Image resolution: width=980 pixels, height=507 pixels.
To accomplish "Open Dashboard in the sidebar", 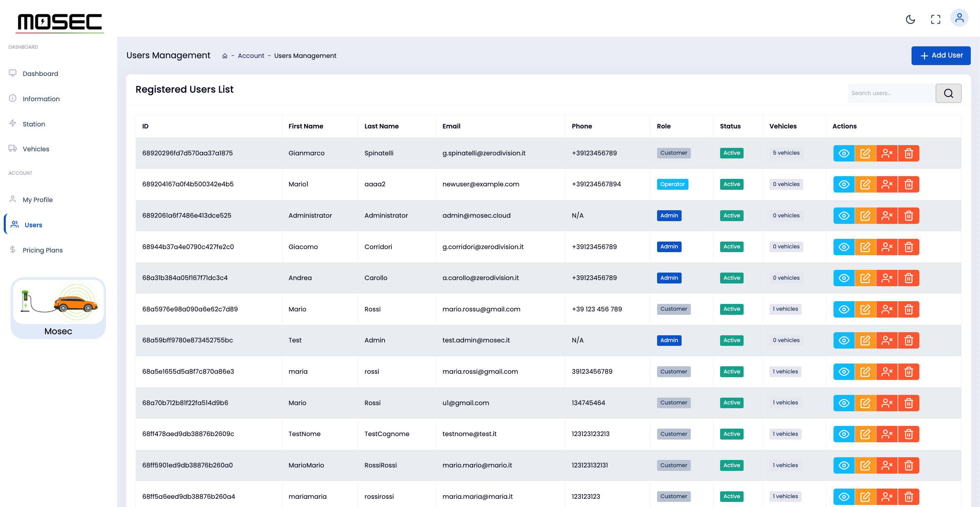I will [x=40, y=74].
